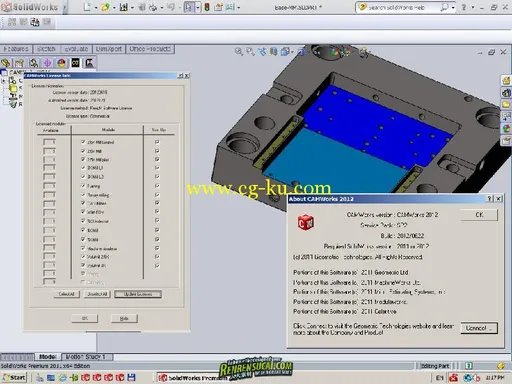The height and width of the screenshot is (384, 512).
Task: Click the View Orientation cube icon
Action: [x=285, y=51]
